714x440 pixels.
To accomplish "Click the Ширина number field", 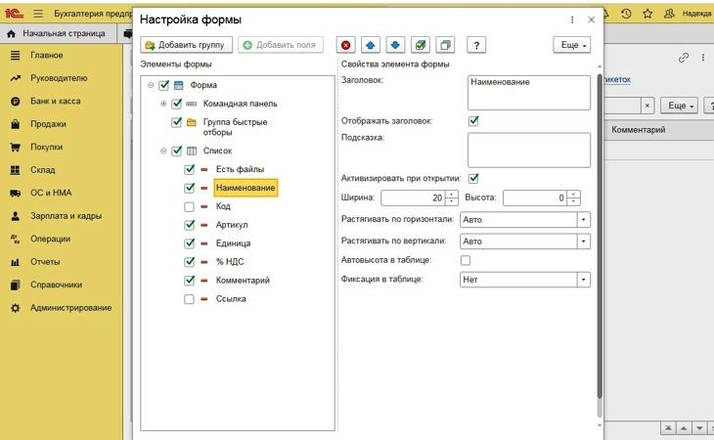I will [412, 198].
